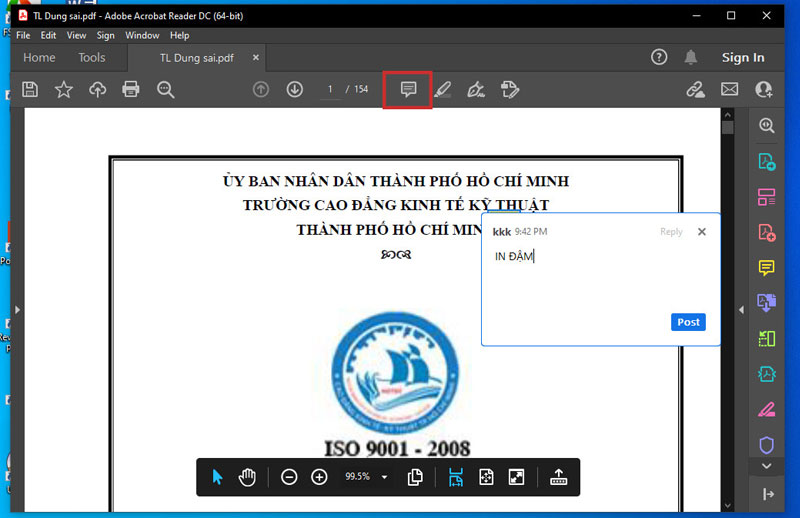
Task: Open the zoom level dropdown arrow
Action: tap(384, 477)
